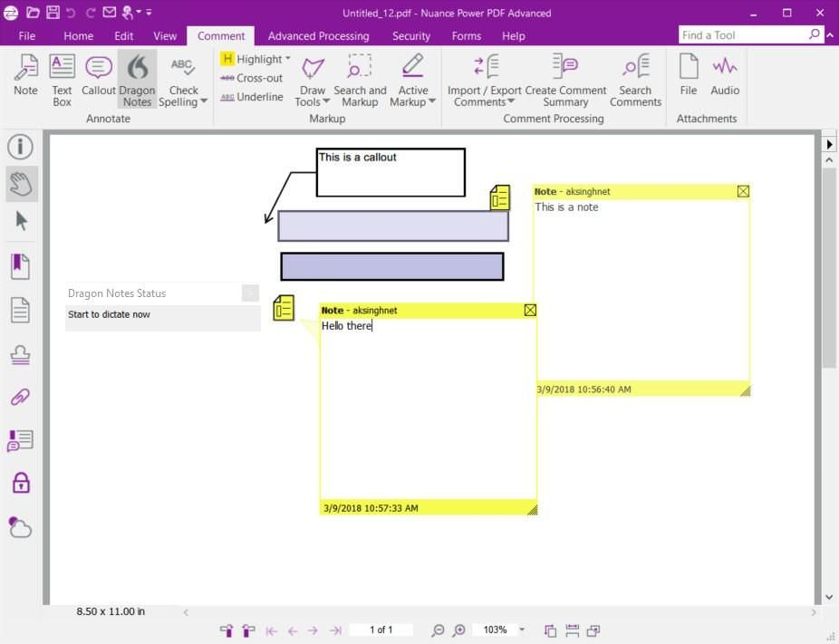This screenshot has width=839, height=644.
Task: Click the Text Box tool icon
Action: pos(63,66)
